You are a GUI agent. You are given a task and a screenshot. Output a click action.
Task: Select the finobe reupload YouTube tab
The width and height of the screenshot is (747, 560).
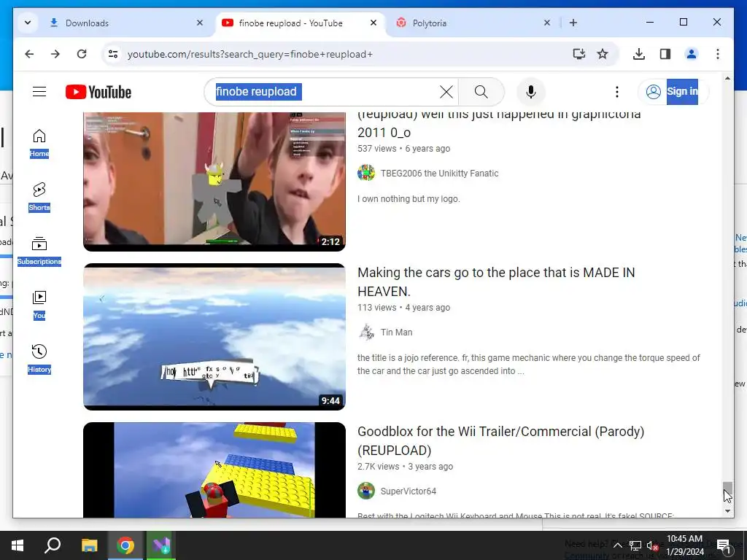tap(300, 23)
